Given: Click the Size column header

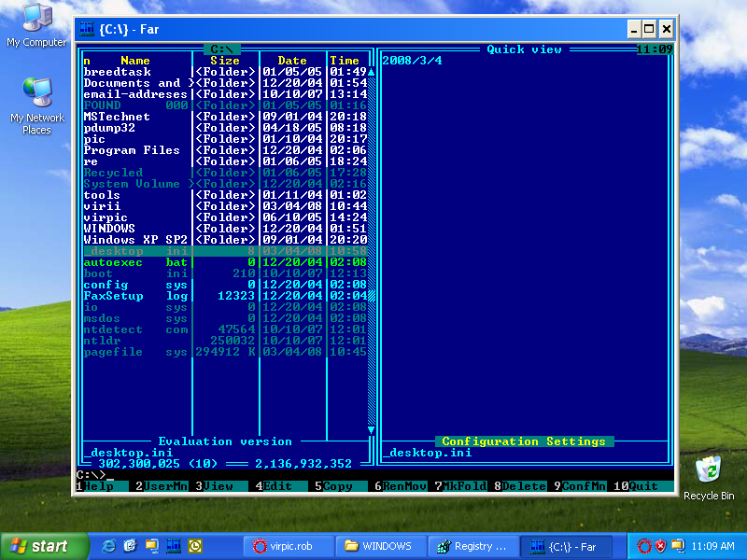Looking at the screenshot, I should tap(225, 61).
